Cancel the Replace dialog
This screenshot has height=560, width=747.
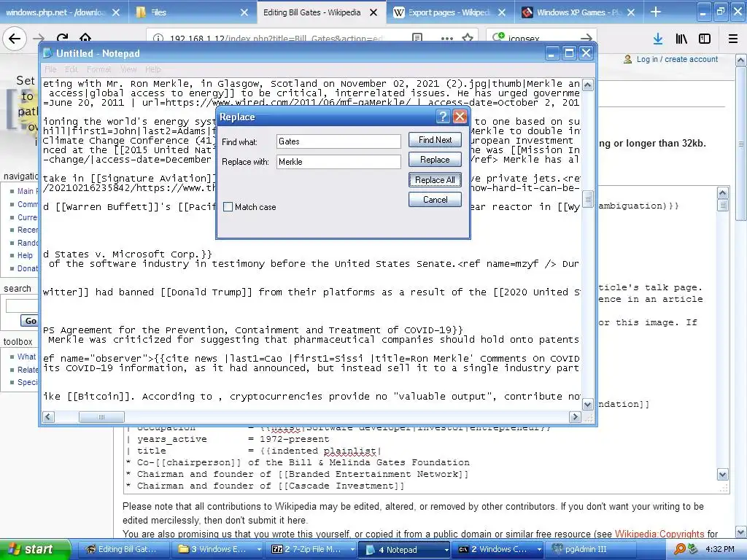click(435, 200)
